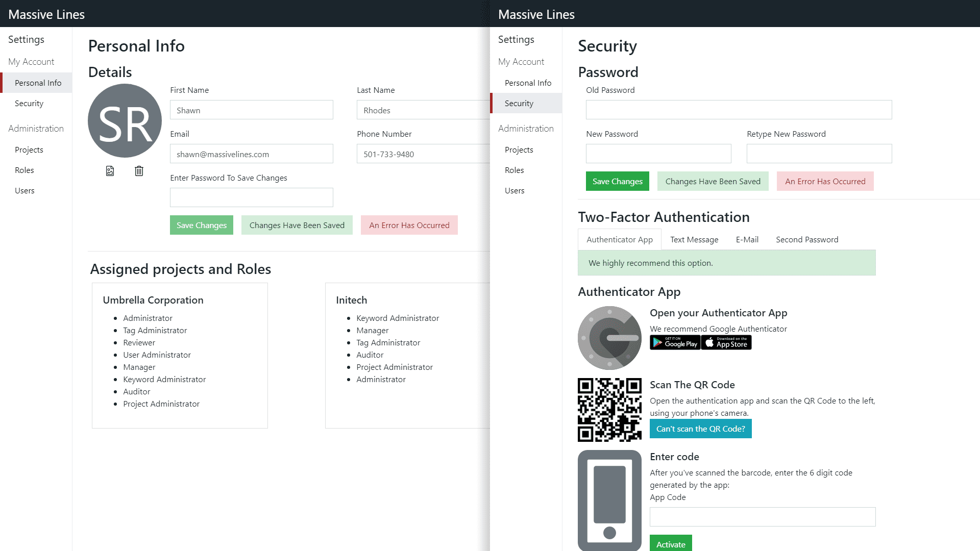Focus the Old Password field
980x551 pixels.
click(739, 110)
